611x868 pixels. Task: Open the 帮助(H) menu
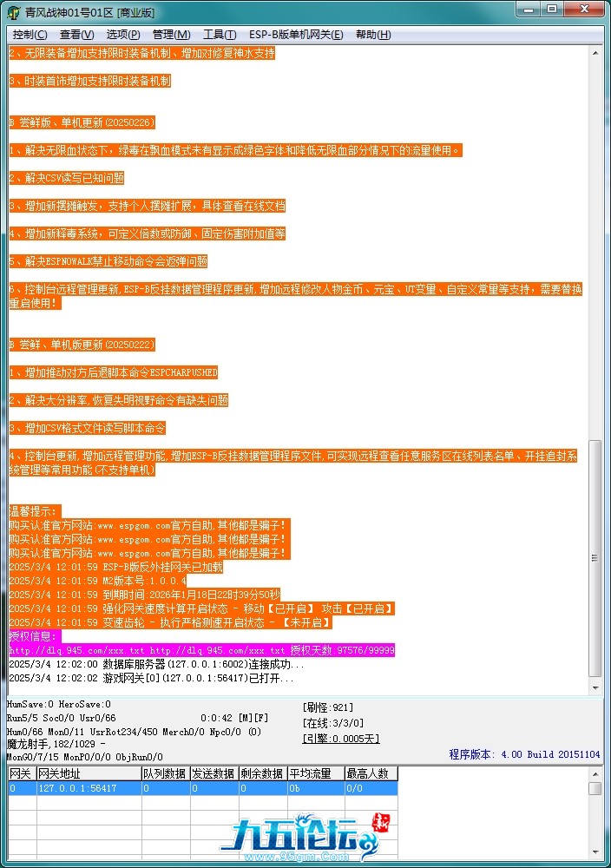[373, 35]
